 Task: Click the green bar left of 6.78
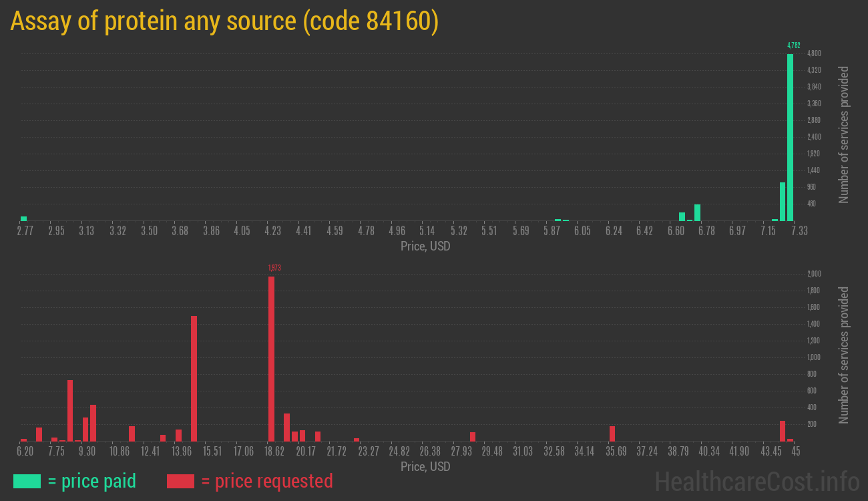click(697, 212)
